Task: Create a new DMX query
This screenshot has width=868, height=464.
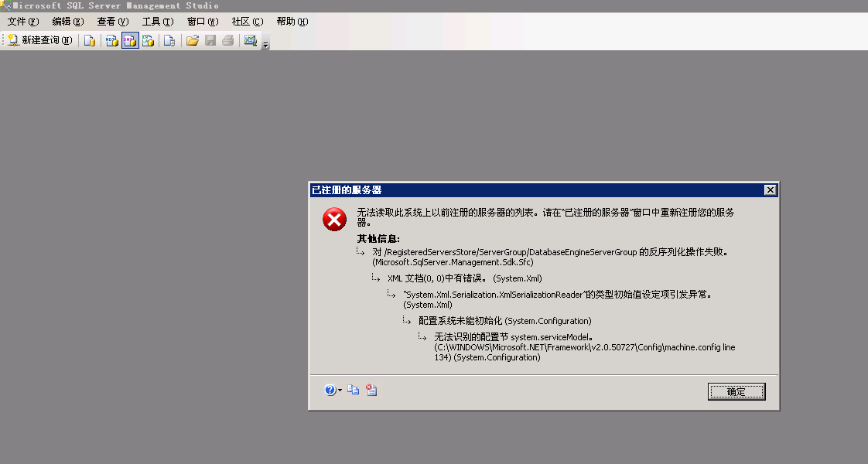Action: 130,39
